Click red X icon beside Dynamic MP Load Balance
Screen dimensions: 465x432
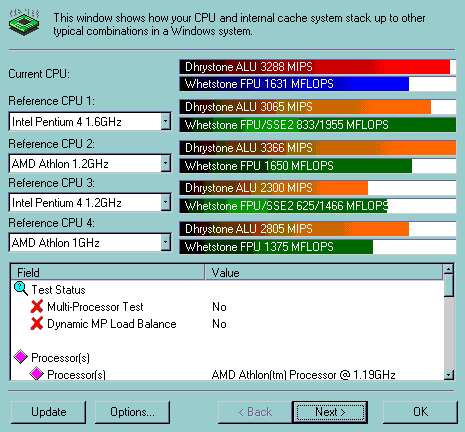pyautogui.click(x=37, y=323)
